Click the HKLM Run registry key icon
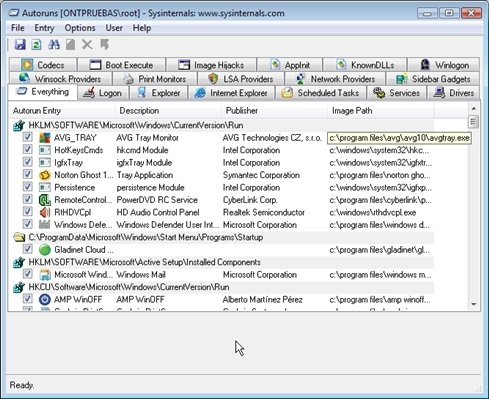 pos(19,125)
